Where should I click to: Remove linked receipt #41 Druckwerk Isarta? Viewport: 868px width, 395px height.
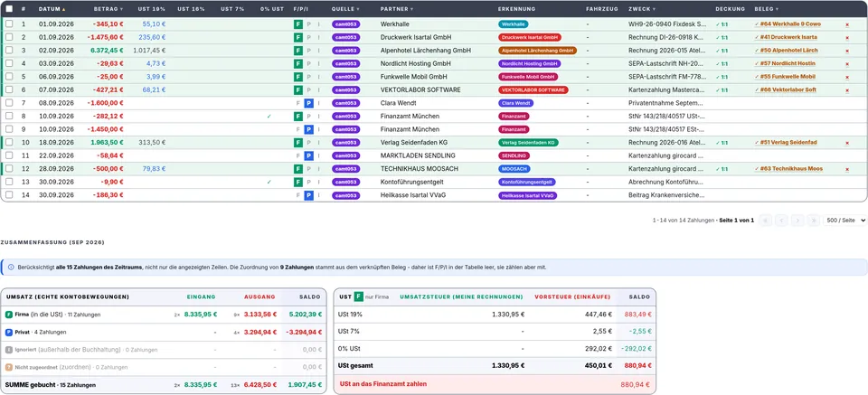point(847,38)
